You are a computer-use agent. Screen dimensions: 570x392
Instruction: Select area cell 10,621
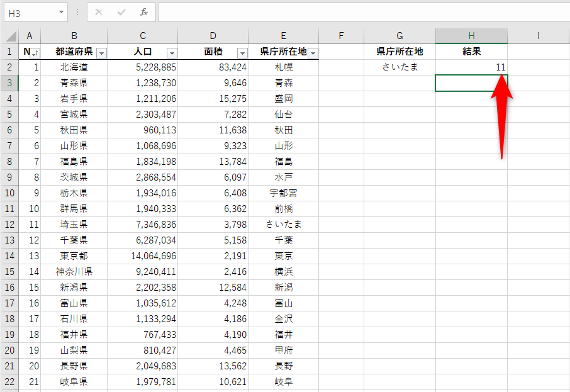point(213,381)
